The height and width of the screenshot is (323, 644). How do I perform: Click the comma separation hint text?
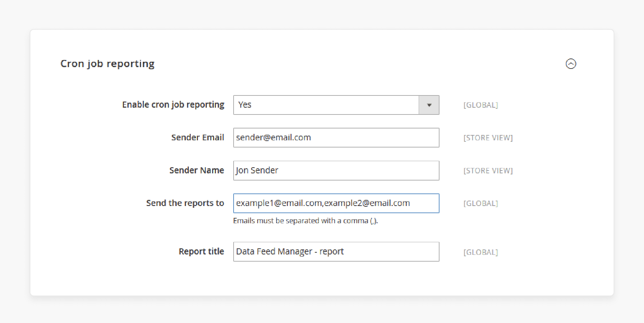tap(305, 221)
